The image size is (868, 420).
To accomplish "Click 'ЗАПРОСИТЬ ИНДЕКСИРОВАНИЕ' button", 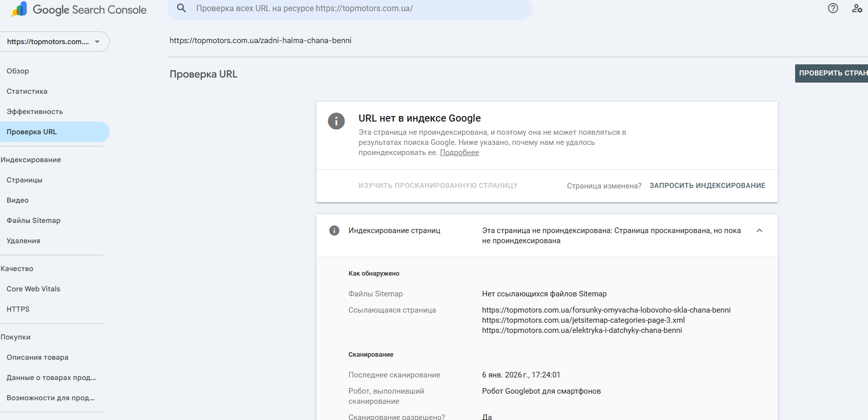I will click(707, 185).
